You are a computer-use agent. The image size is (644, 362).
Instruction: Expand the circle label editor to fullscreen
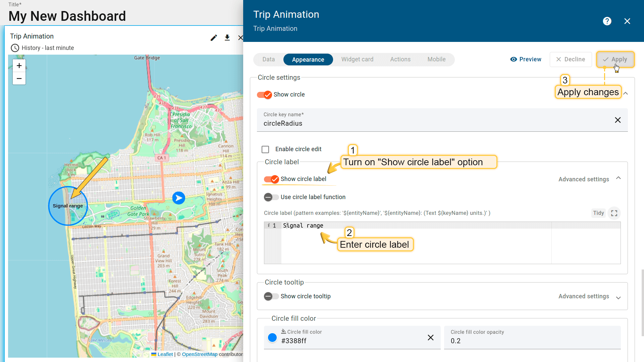tap(614, 213)
